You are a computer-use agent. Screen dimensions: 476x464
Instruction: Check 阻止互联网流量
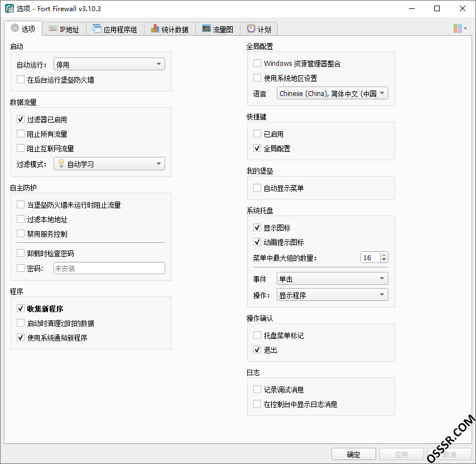[x=21, y=148]
